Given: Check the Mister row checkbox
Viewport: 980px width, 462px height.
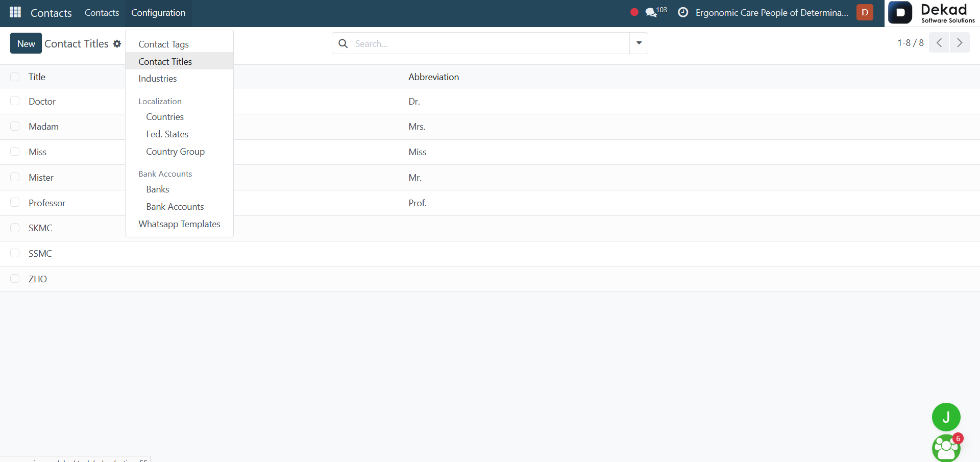Looking at the screenshot, I should coord(15,177).
